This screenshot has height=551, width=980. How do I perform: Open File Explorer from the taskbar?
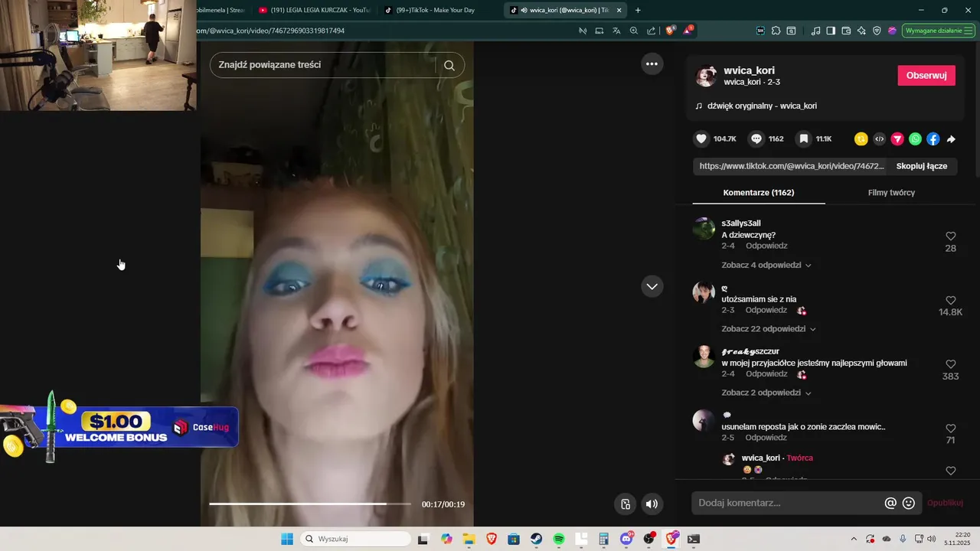(x=469, y=539)
